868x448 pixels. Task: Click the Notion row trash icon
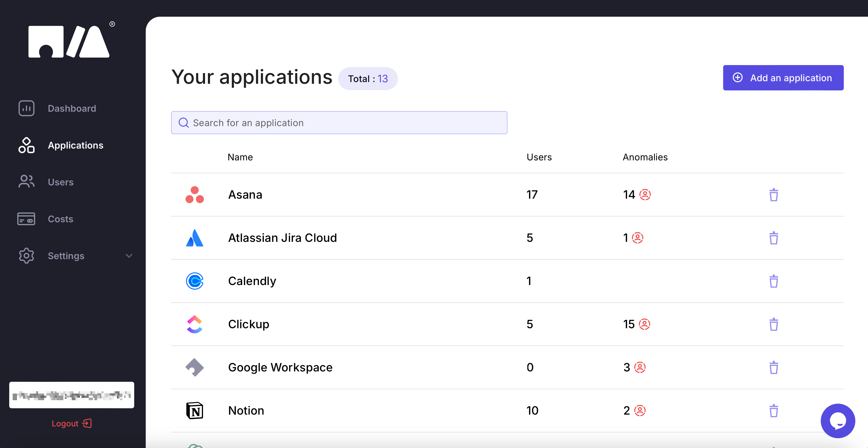773,410
